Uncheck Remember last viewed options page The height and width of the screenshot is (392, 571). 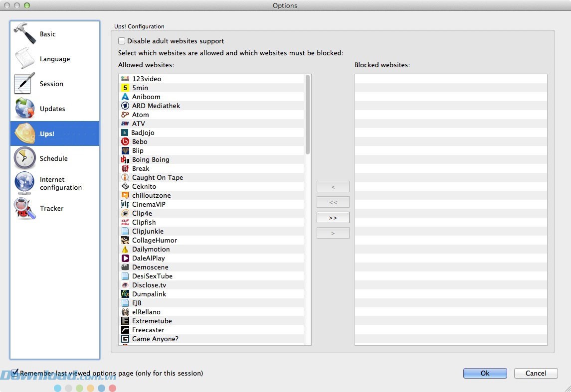[15, 373]
